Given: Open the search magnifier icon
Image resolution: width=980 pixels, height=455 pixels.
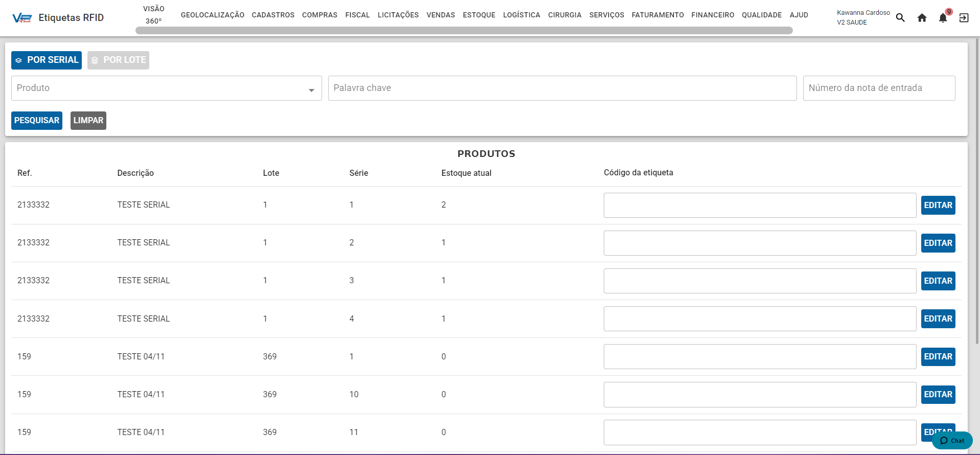Looking at the screenshot, I should 900,18.
